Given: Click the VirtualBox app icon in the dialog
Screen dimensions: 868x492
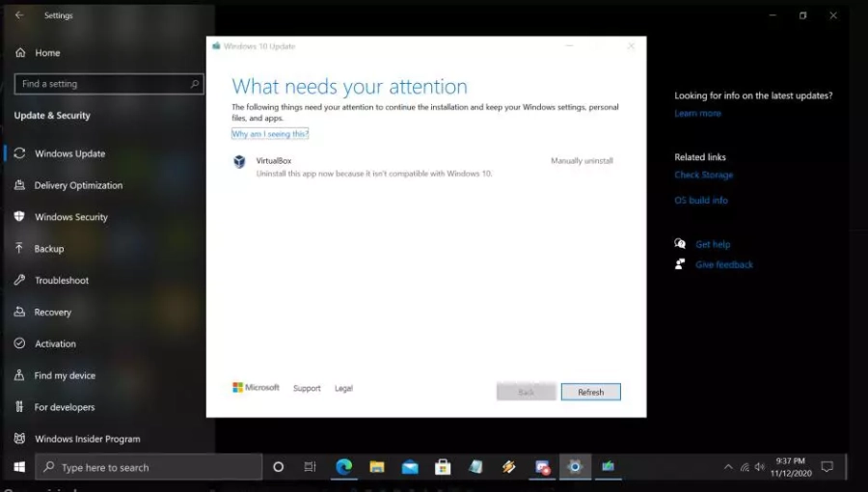Looking at the screenshot, I should 239,161.
